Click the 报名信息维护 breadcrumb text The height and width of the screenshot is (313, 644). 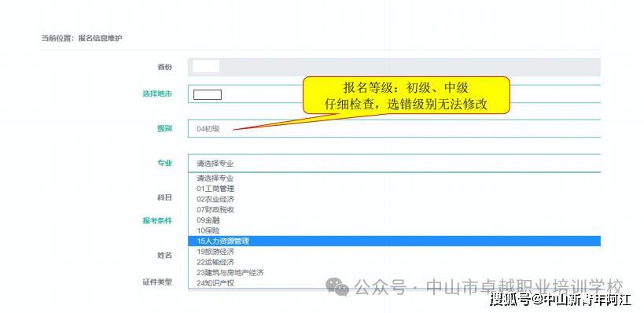(x=100, y=39)
